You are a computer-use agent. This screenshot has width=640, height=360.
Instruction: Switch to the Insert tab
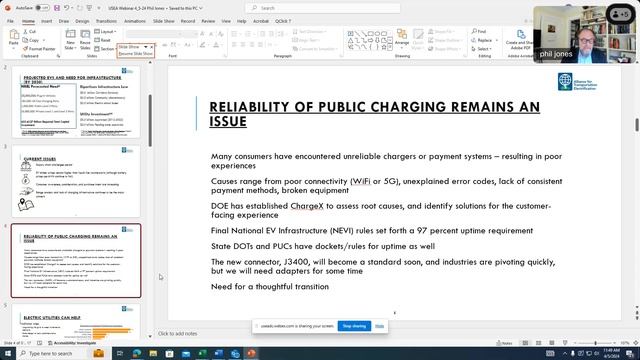pyautogui.click(x=46, y=21)
